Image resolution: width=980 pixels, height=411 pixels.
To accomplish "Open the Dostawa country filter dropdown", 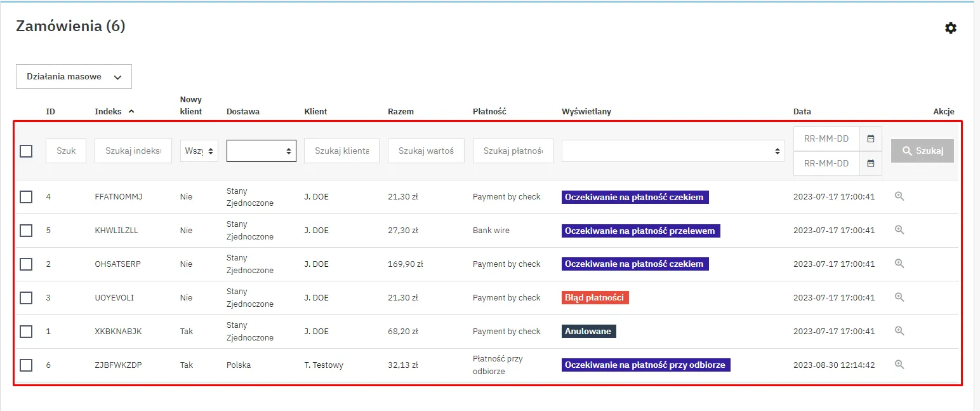I will (261, 151).
